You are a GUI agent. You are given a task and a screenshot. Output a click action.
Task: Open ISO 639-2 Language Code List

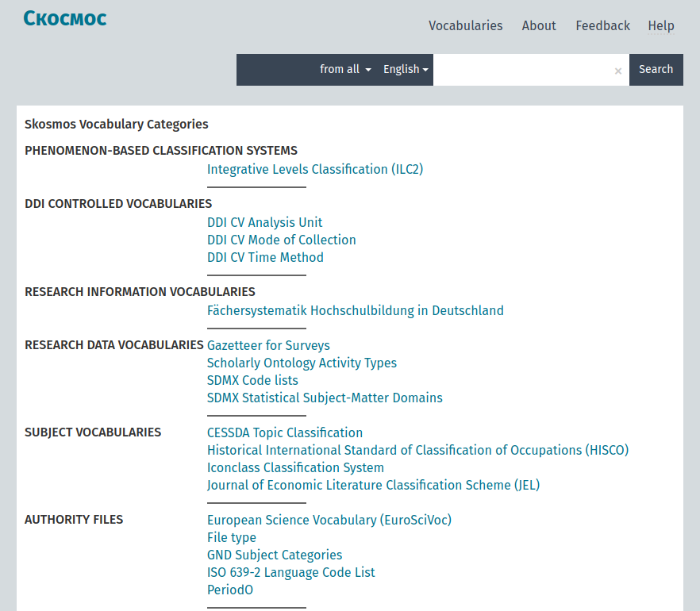[290, 572]
